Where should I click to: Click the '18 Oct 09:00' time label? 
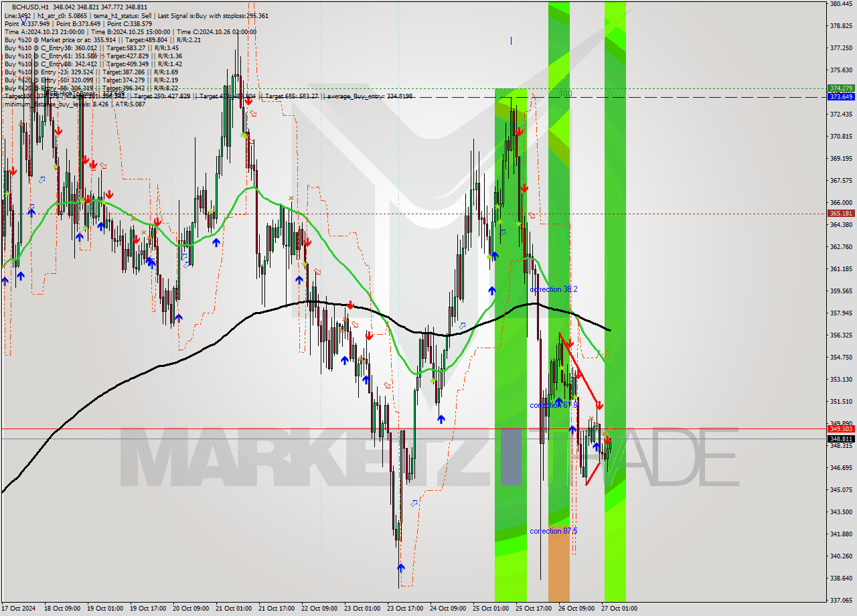(61, 609)
